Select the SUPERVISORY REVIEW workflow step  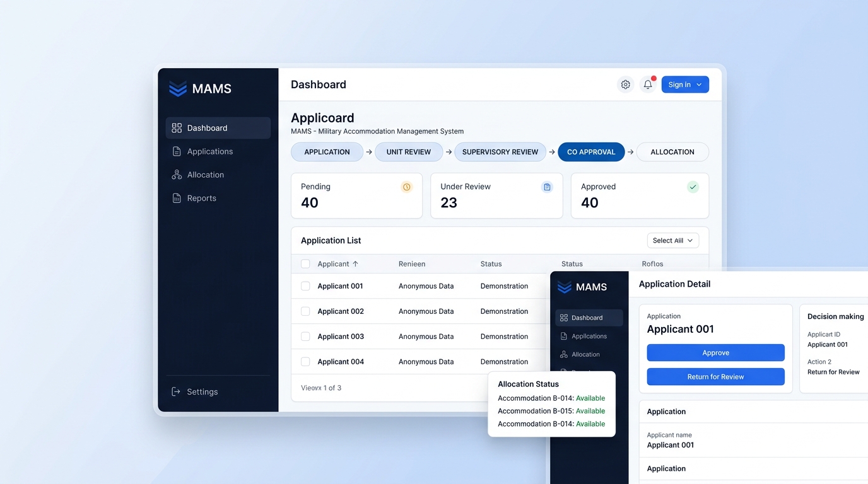click(500, 152)
